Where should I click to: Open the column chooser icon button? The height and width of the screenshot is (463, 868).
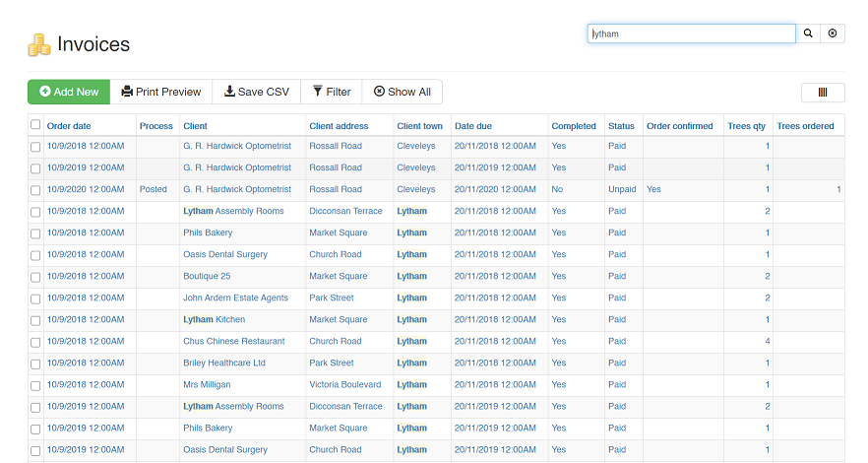[x=823, y=93]
